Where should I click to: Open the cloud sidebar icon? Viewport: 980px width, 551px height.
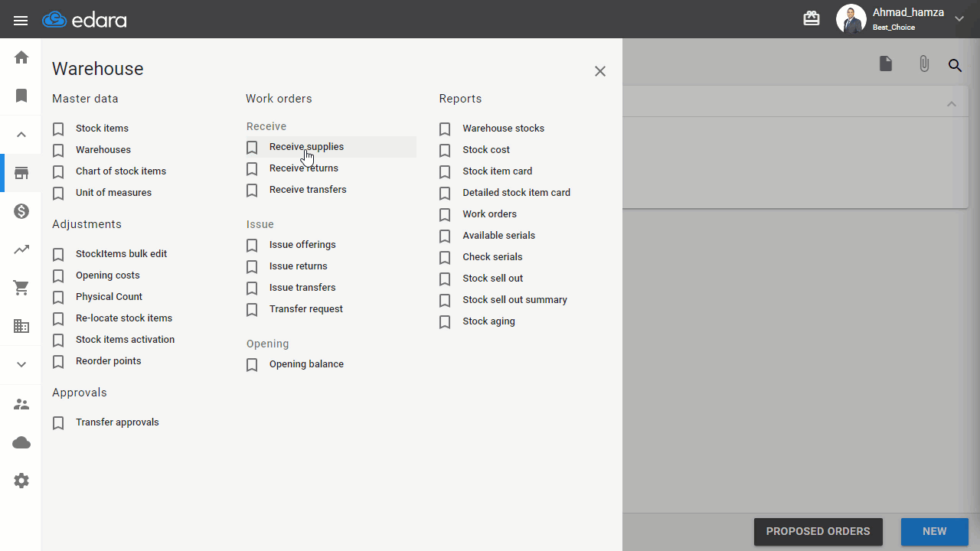point(21,442)
